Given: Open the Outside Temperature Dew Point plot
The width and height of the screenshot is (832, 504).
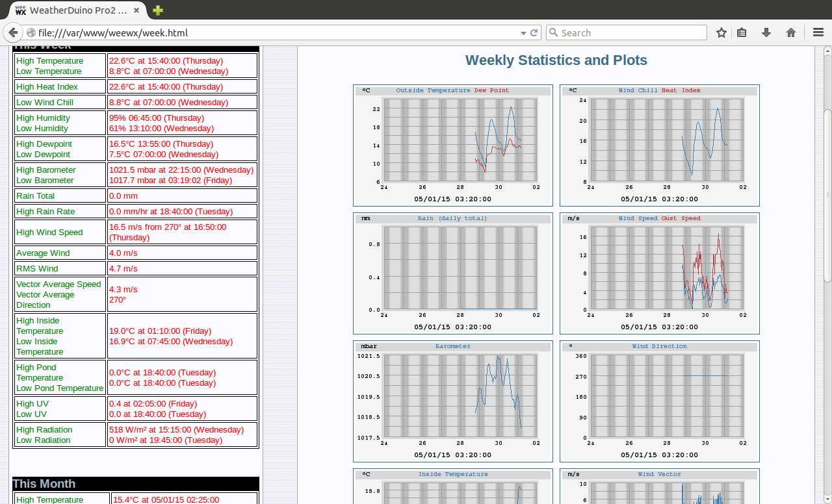Looking at the screenshot, I should point(453,145).
